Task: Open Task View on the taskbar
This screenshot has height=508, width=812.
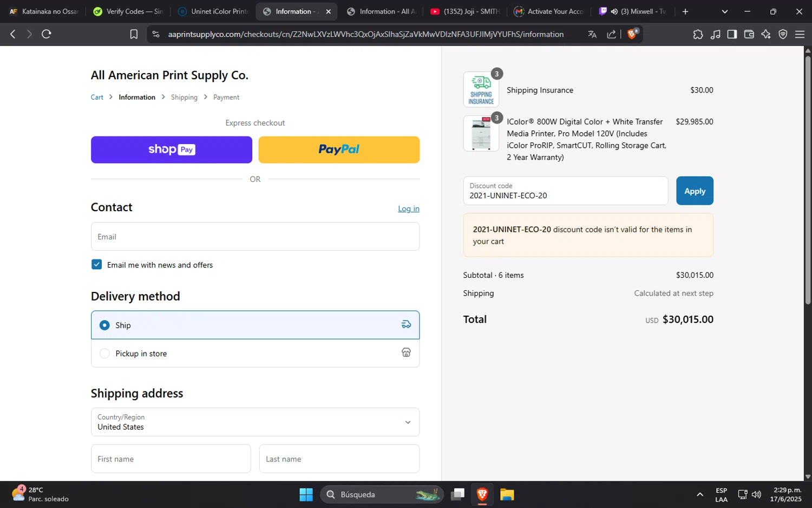Action: point(458,494)
